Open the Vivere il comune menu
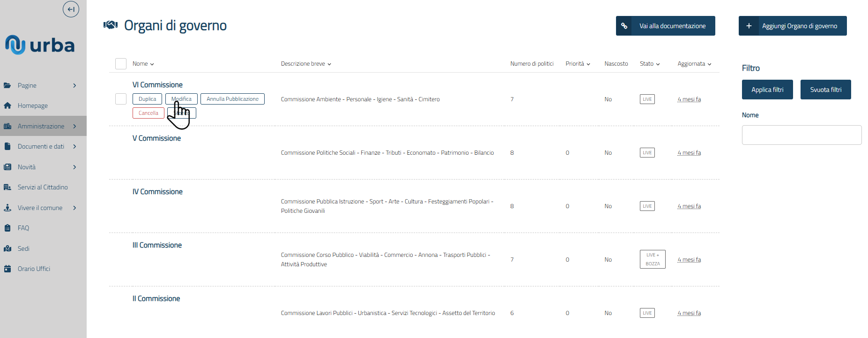 (x=40, y=208)
